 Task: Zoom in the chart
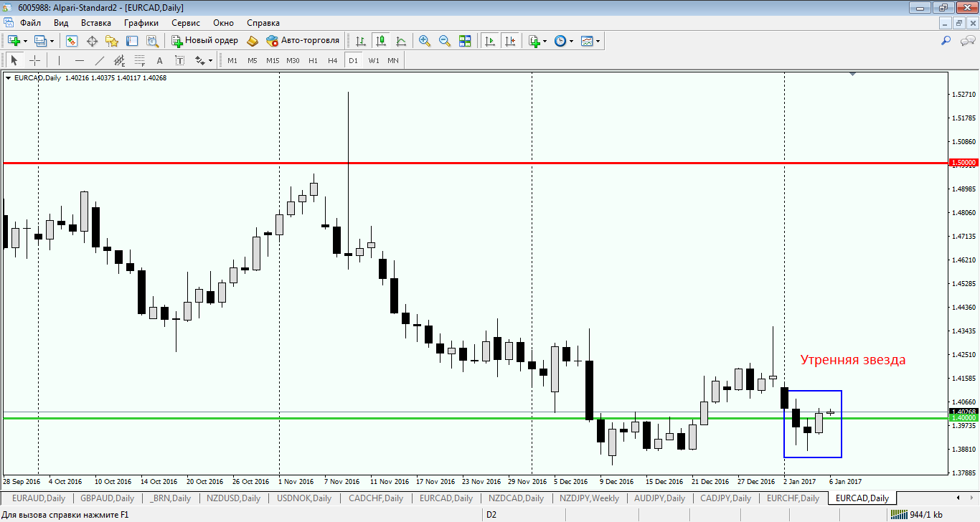click(425, 41)
